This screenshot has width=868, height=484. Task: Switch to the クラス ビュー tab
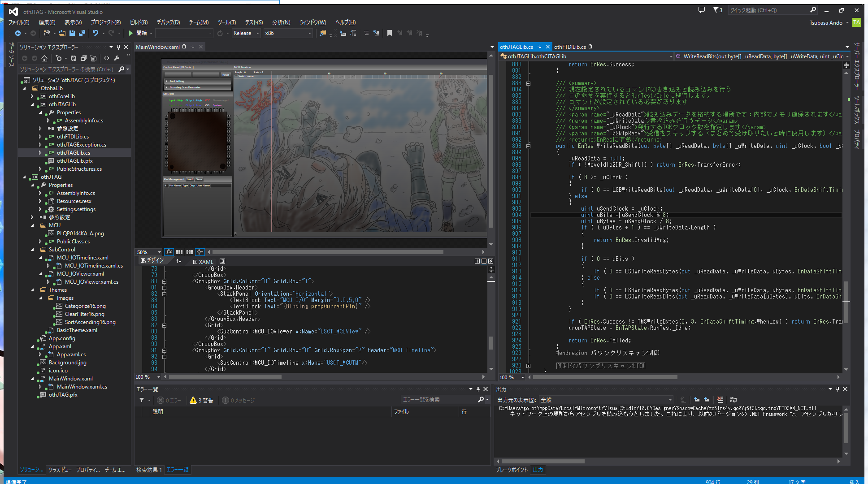coord(60,470)
